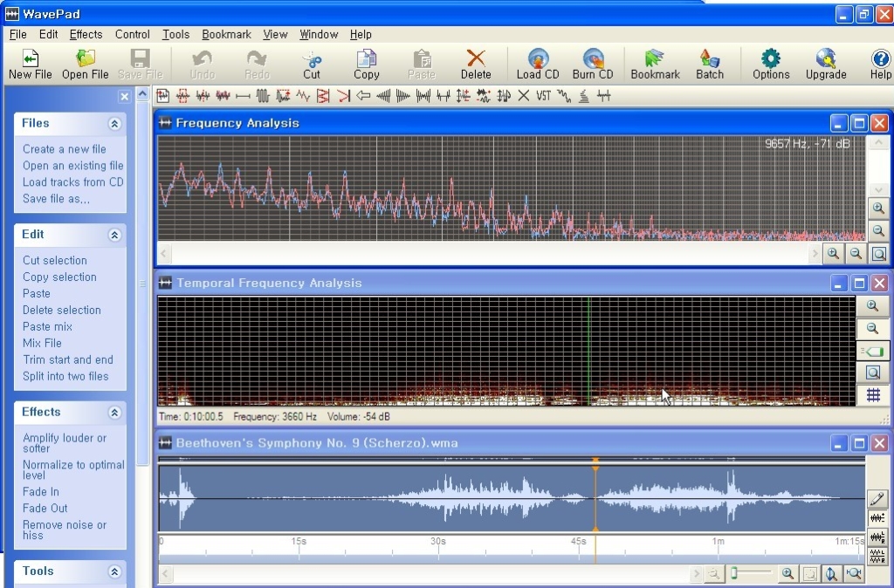The image size is (894, 588).
Task: Click the VST plugin icon
Action: [543, 96]
